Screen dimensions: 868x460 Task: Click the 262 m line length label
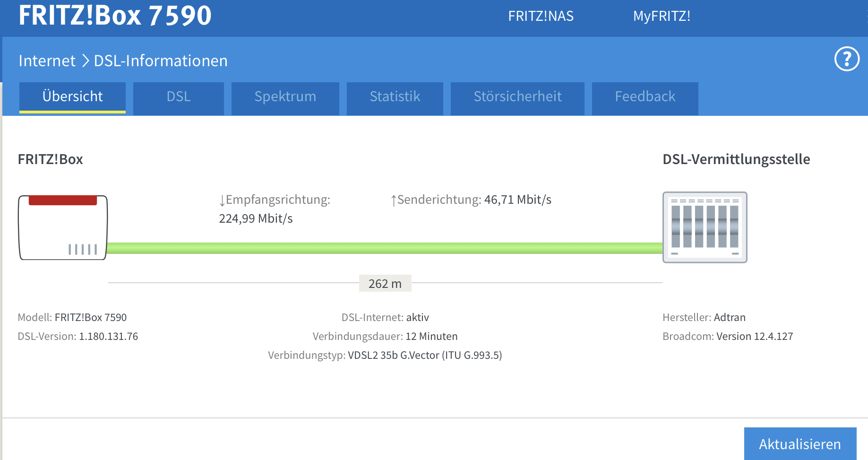[x=385, y=283]
